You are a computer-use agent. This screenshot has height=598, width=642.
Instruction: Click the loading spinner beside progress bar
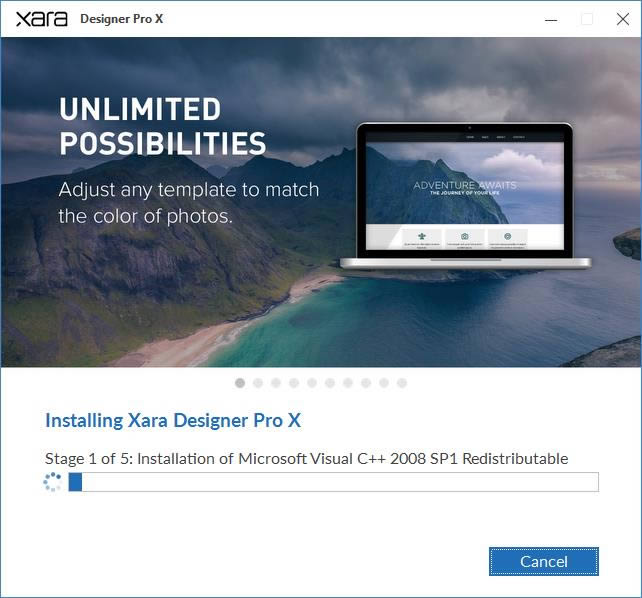click(x=52, y=482)
